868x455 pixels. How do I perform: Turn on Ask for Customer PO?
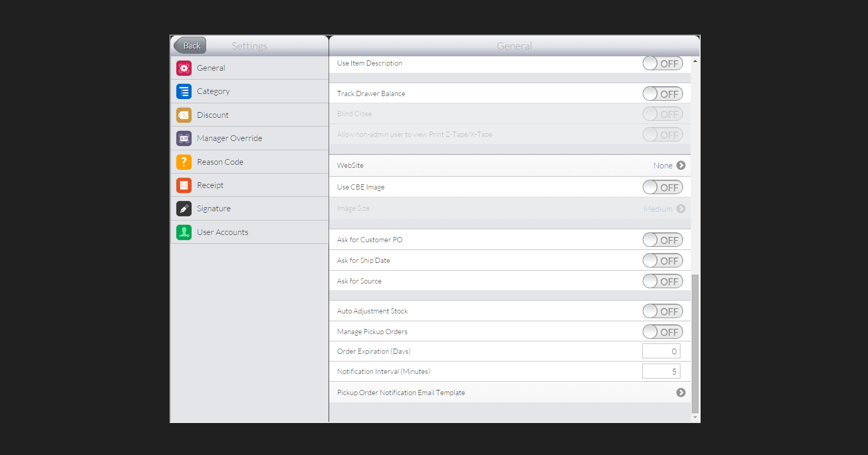click(662, 240)
